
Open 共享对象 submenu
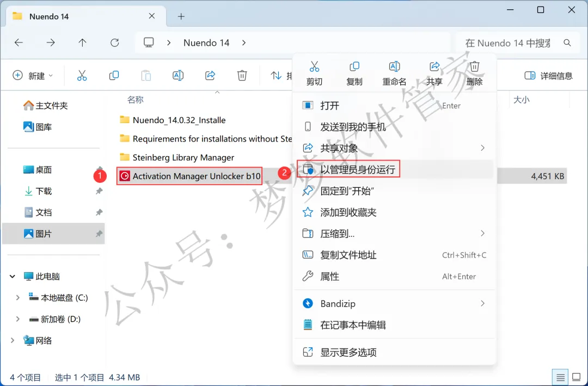tap(395, 148)
